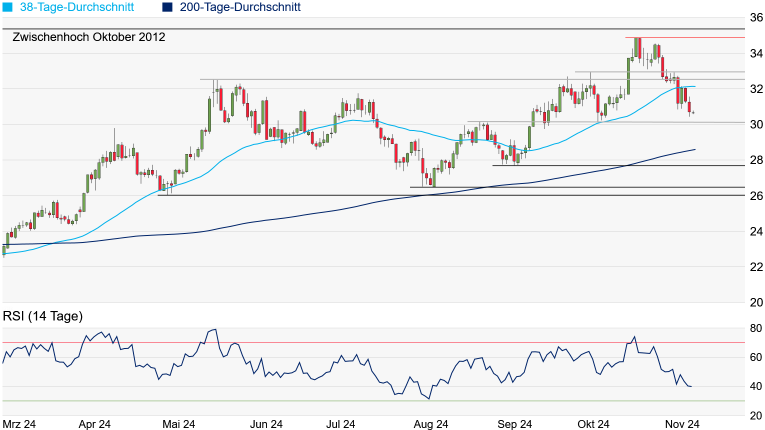Select the Mrz 24 date on the time axis
This screenshot has height=430, width=765.
19,424
